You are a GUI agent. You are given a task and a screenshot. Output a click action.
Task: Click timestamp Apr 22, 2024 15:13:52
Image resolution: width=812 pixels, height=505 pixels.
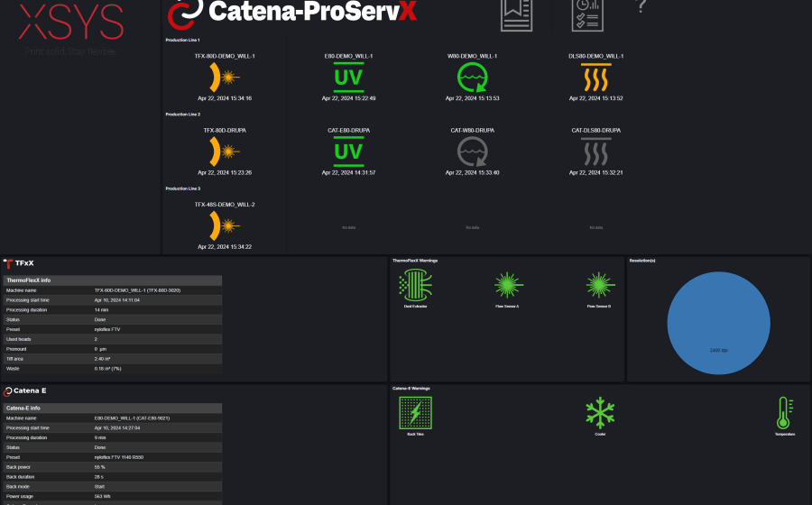tap(596, 98)
